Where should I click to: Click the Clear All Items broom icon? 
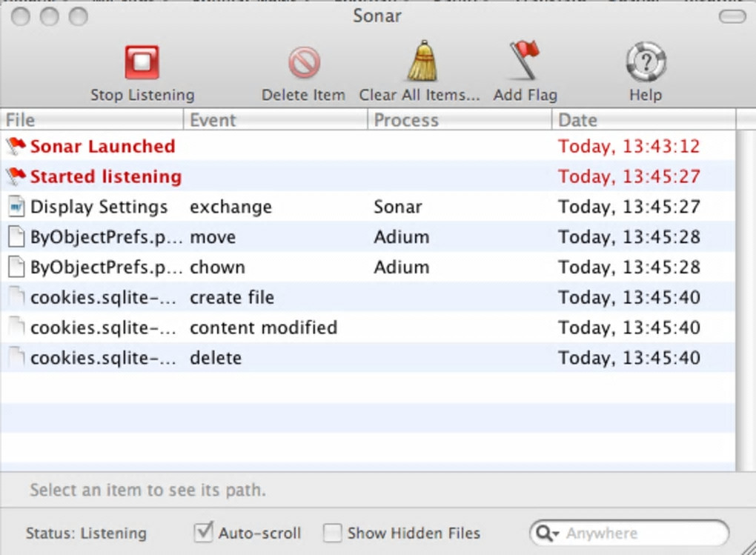click(422, 62)
